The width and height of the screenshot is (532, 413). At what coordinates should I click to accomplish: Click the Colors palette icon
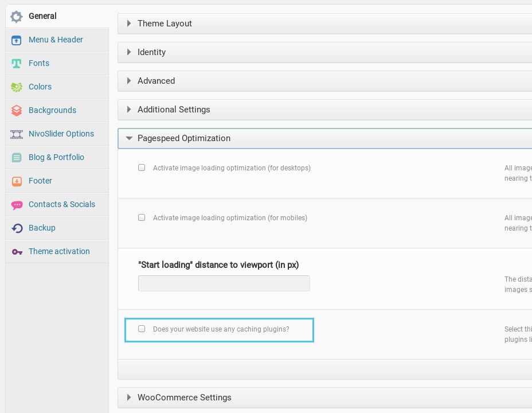click(x=17, y=87)
